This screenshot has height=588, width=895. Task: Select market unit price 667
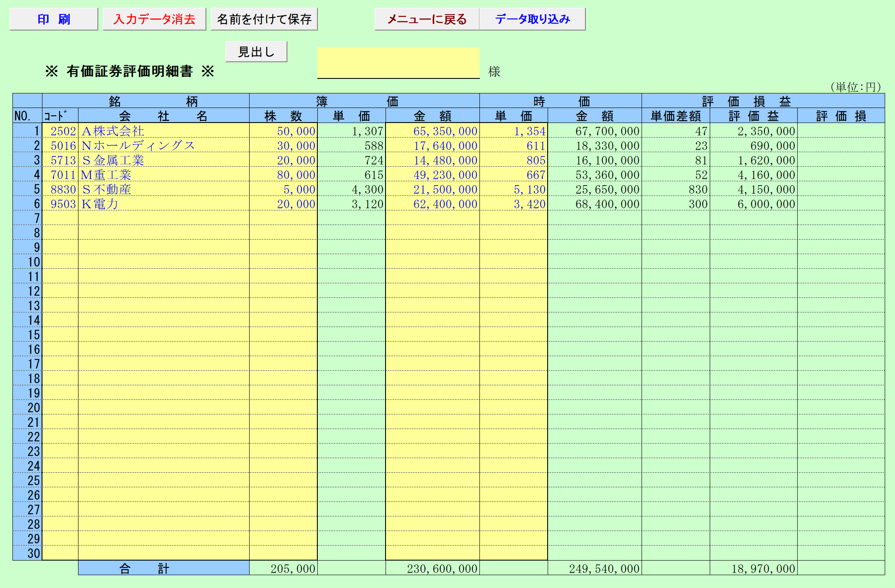coord(513,174)
